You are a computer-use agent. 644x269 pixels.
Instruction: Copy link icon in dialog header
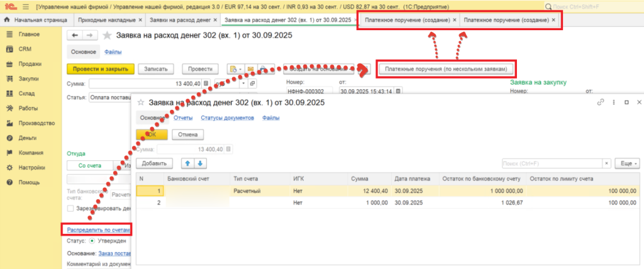[600, 102]
